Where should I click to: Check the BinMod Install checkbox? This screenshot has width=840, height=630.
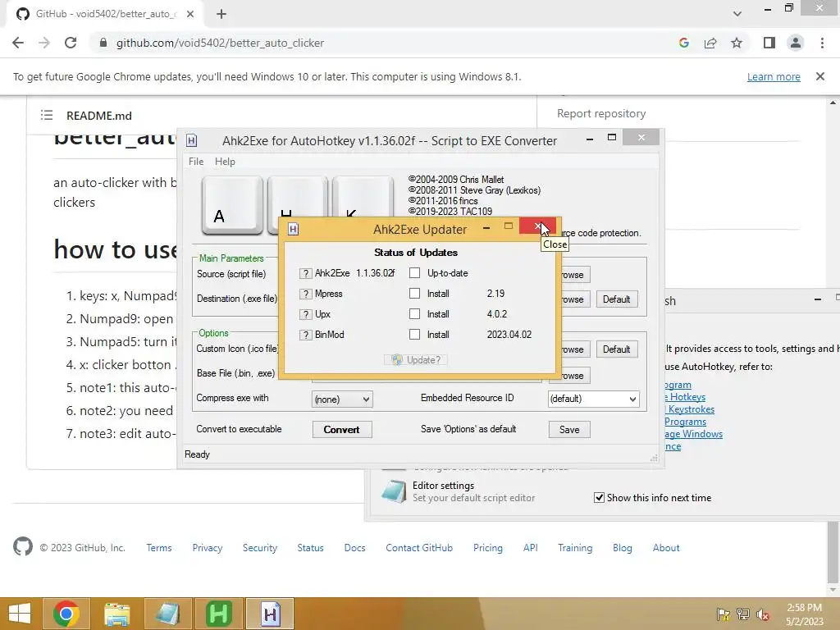tap(414, 335)
